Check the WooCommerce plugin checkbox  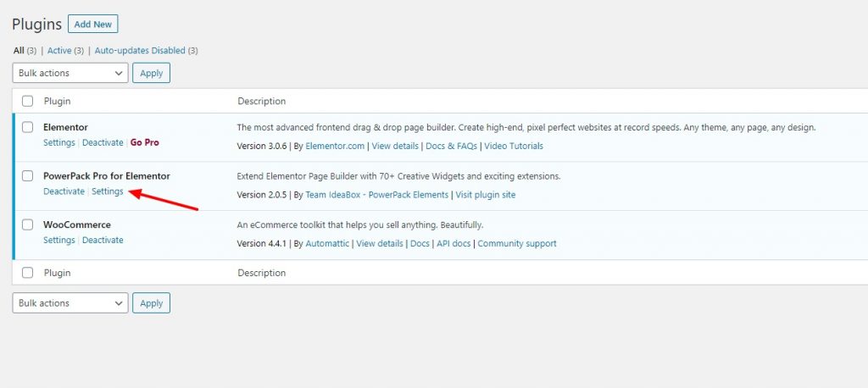pos(28,224)
